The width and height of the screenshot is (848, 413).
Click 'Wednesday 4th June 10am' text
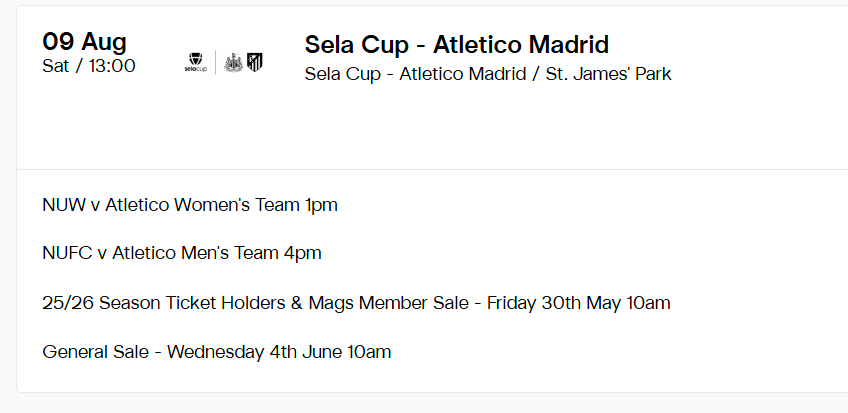tap(279, 352)
